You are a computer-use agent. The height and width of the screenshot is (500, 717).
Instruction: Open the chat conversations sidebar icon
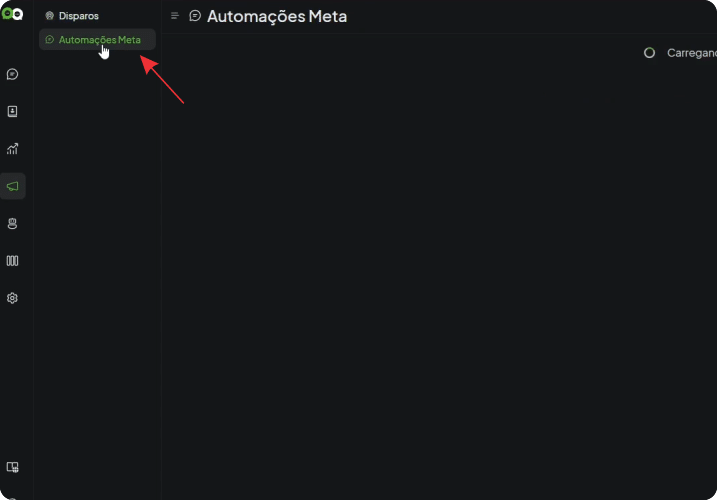pyautogui.click(x=12, y=74)
